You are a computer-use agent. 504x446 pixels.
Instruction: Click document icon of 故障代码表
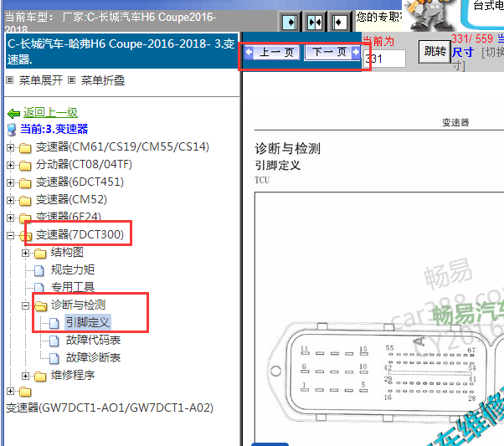[x=54, y=341]
